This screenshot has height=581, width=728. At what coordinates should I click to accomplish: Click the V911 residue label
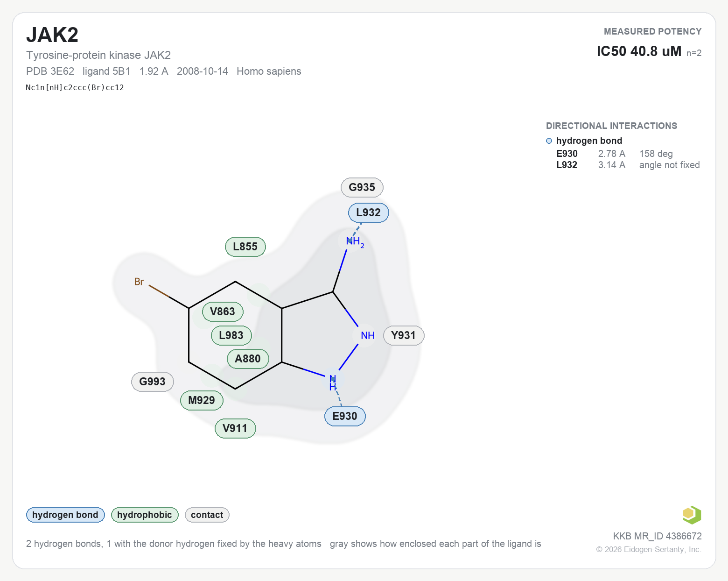pos(235,428)
